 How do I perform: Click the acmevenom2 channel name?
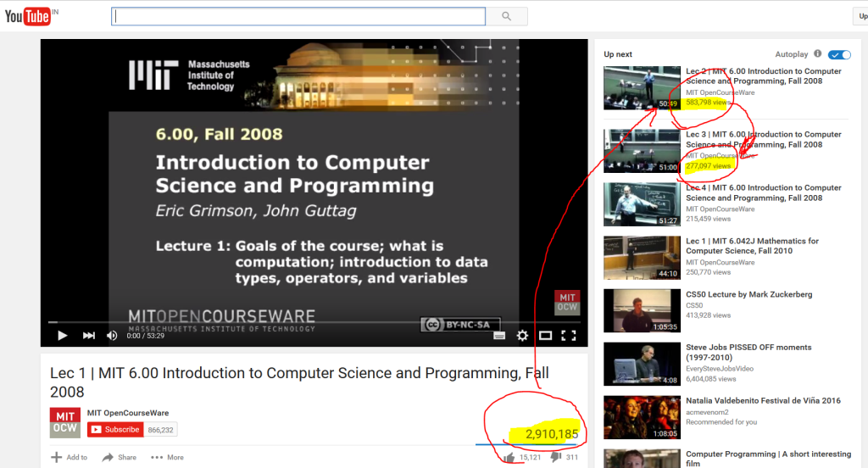(707, 412)
